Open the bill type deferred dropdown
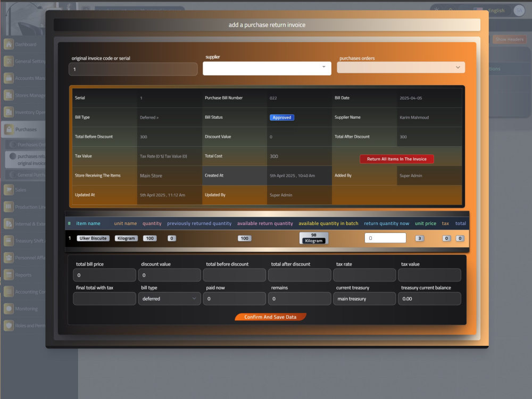The width and height of the screenshot is (532, 399). [169, 298]
